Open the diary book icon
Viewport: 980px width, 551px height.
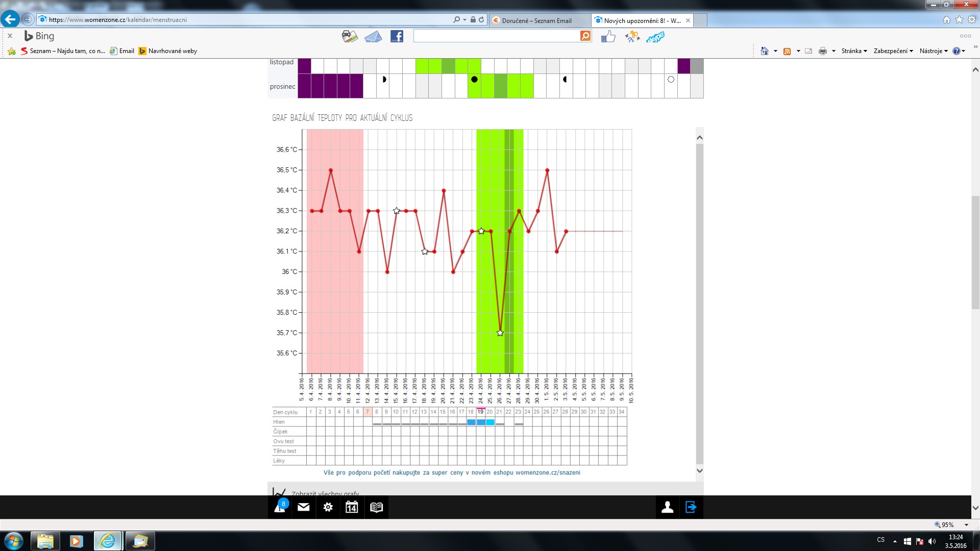pos(376,507)
